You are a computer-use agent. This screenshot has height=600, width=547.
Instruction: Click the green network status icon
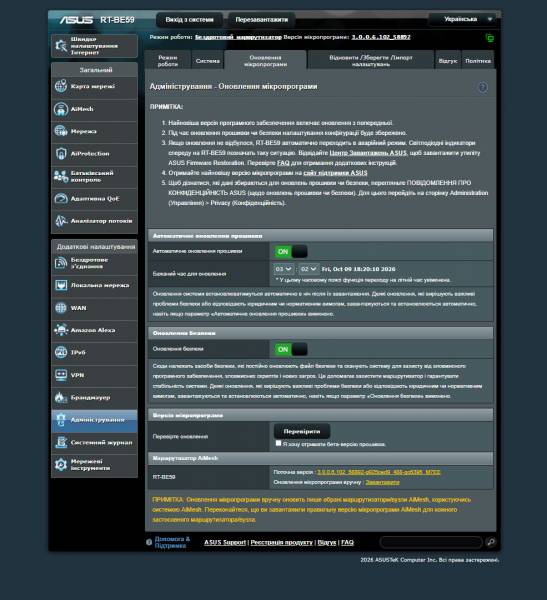tap(490, 38)
